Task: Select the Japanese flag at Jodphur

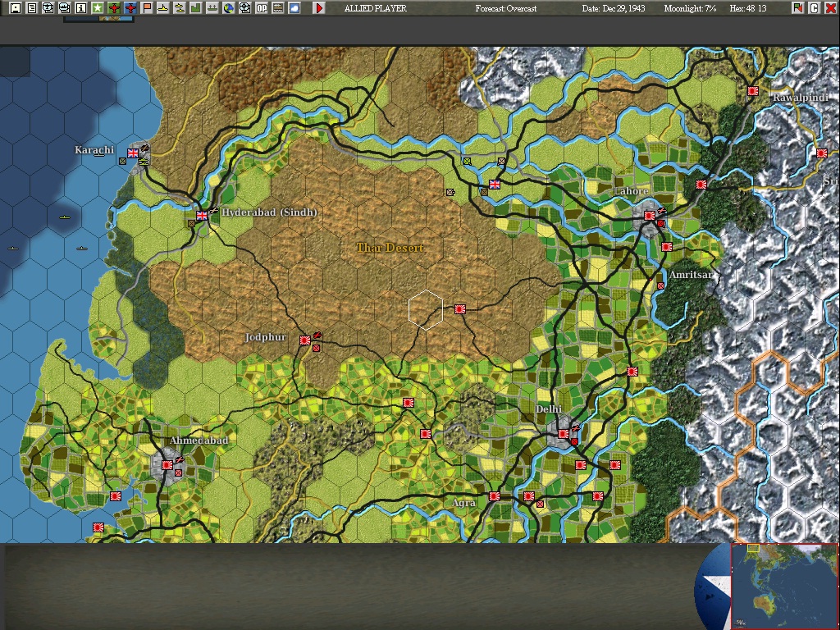Action: (x=305, y=340)
